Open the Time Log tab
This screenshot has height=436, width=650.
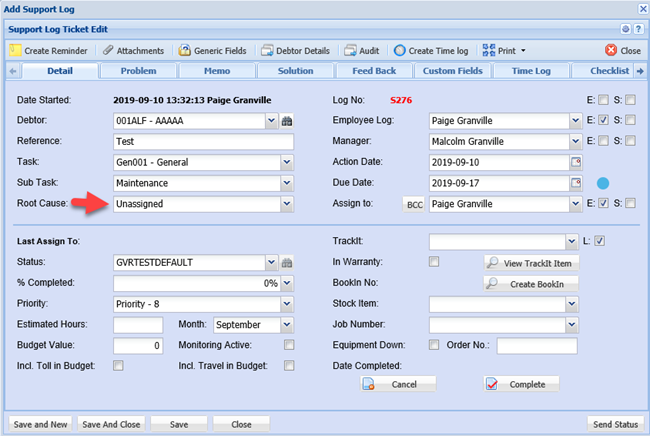(x=531, y=71)
